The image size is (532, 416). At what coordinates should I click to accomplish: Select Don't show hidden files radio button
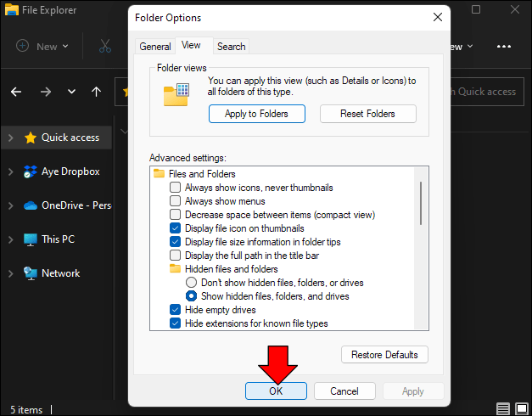click(x=191, y=283)
